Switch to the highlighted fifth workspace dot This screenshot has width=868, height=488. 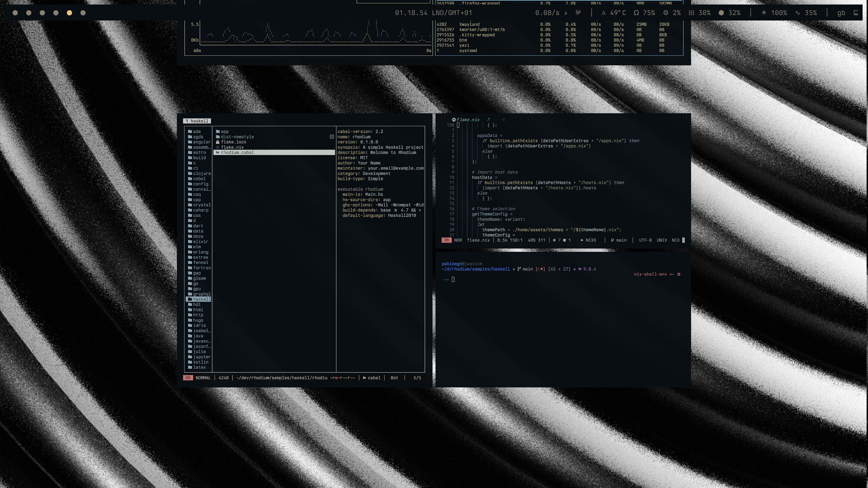69,13
